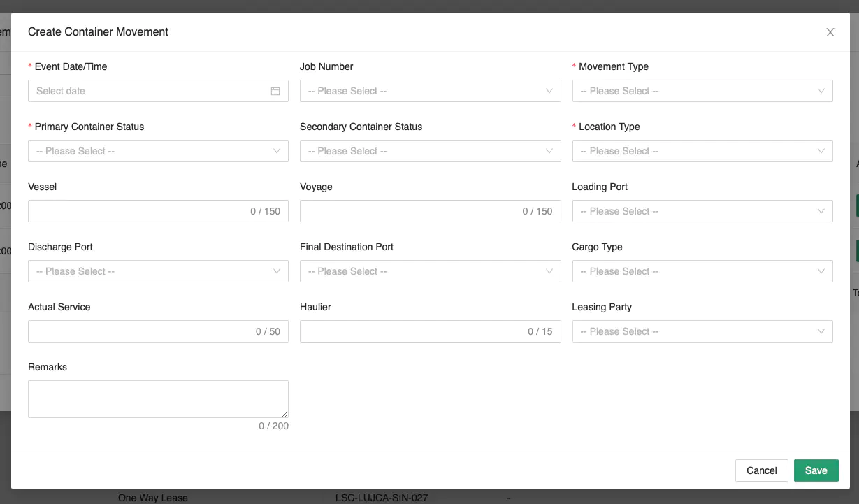
Task: Expand the Movement Type dropdown
Action: click(702, 91)
